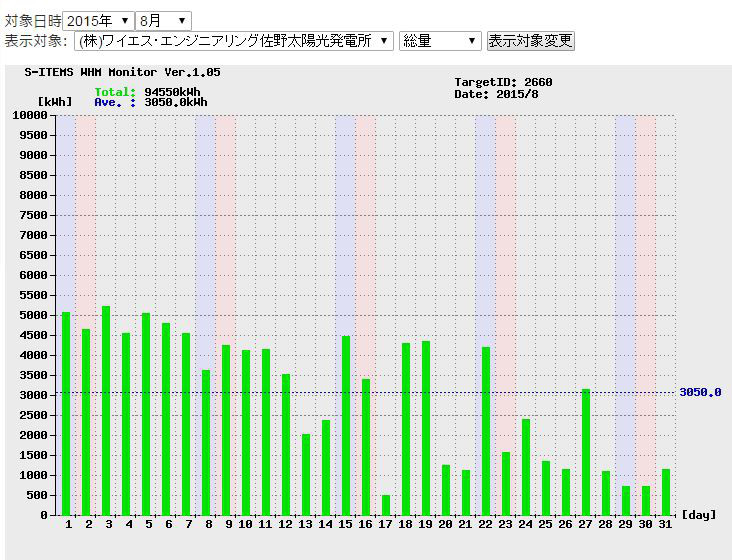Click the [day] axis unit label

click(699, 515)
